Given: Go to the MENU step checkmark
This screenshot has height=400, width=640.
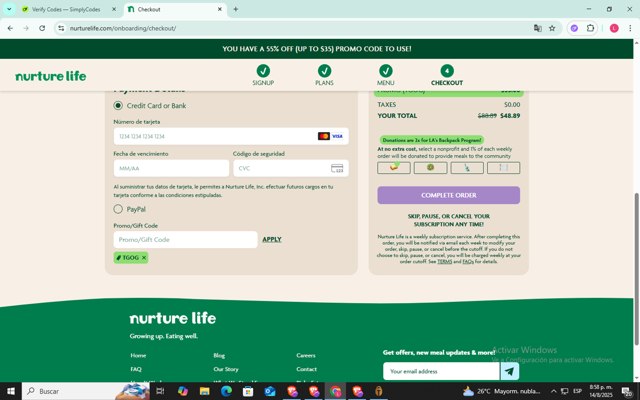Looking at the screenshot, I should (x=386, y=71).
